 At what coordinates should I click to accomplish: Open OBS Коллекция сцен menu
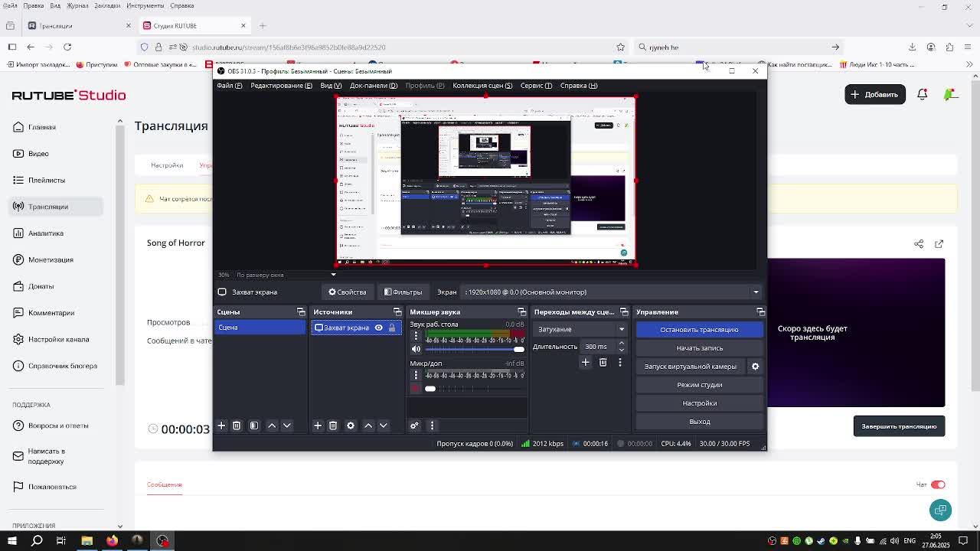pos(482,86)
